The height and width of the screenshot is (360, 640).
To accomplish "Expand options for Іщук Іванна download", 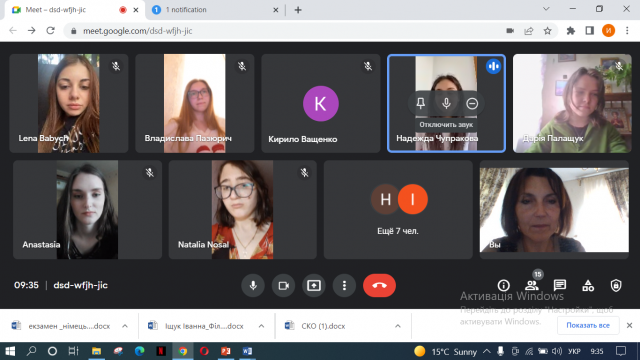I will click(x=261, y=326).
